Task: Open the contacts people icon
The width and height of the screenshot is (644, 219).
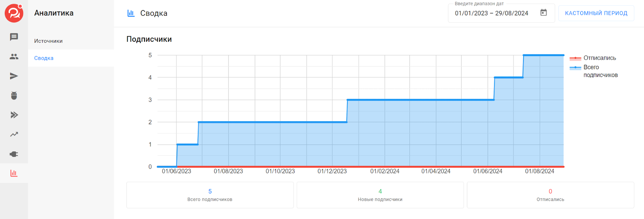Action: [x=14, y=57]
